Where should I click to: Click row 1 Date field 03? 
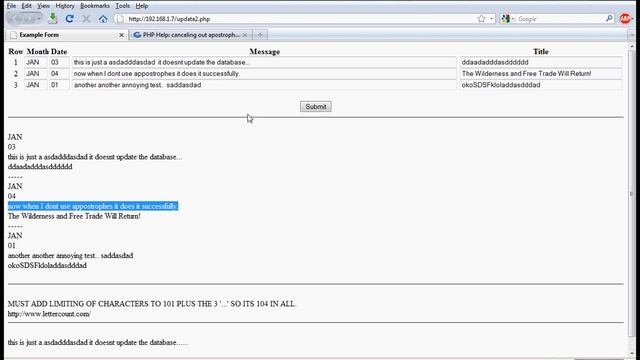(x=59, y=62)
